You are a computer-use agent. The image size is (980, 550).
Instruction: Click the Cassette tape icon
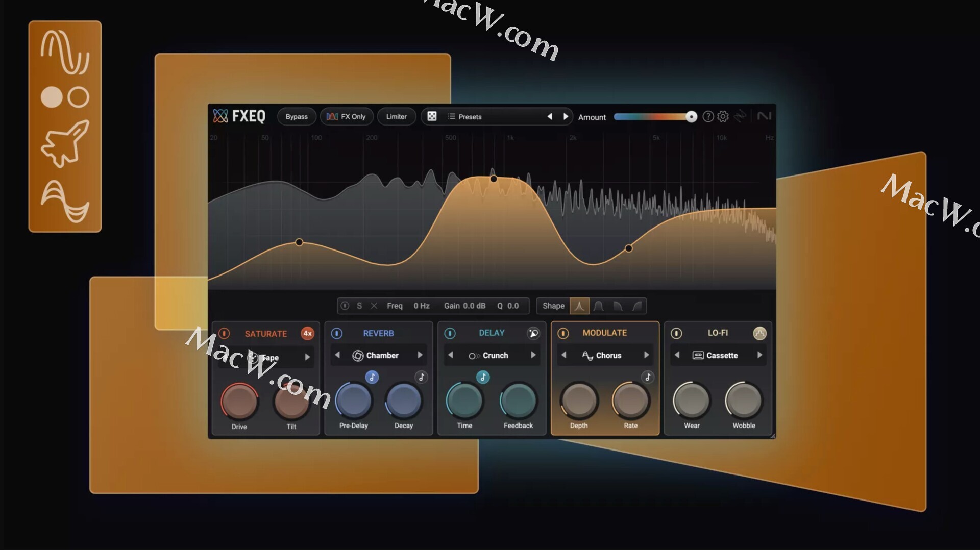point(698,355)
